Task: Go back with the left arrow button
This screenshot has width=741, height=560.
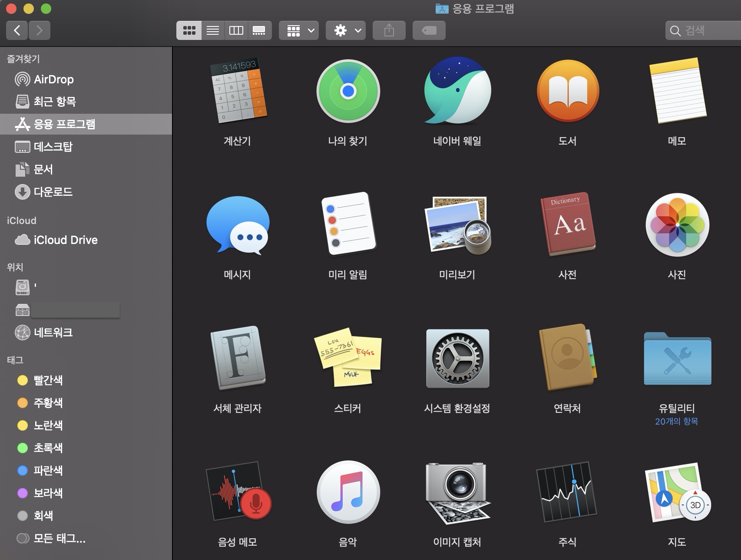Action: click(x=17, y=30)
